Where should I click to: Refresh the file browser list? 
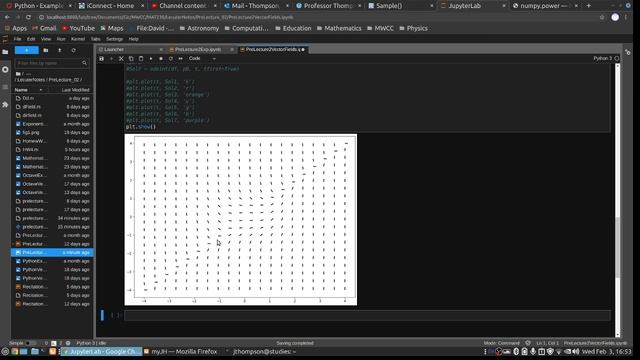point(73,50)
